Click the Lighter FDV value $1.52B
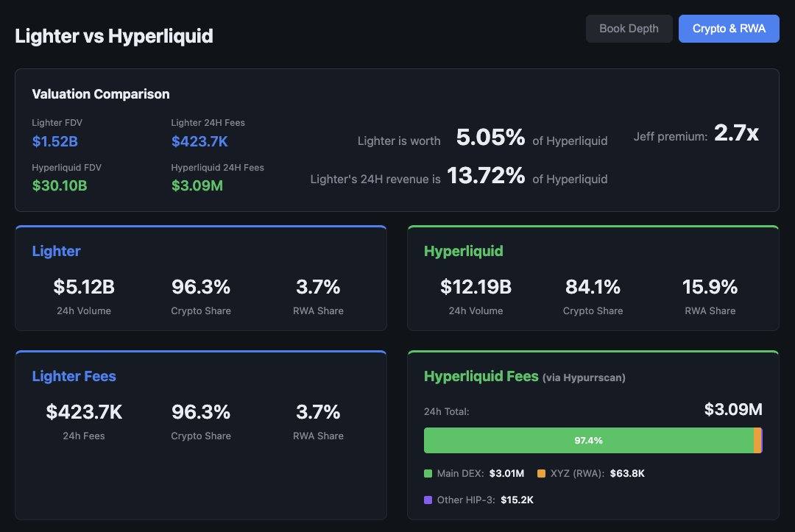 point(54,141)
